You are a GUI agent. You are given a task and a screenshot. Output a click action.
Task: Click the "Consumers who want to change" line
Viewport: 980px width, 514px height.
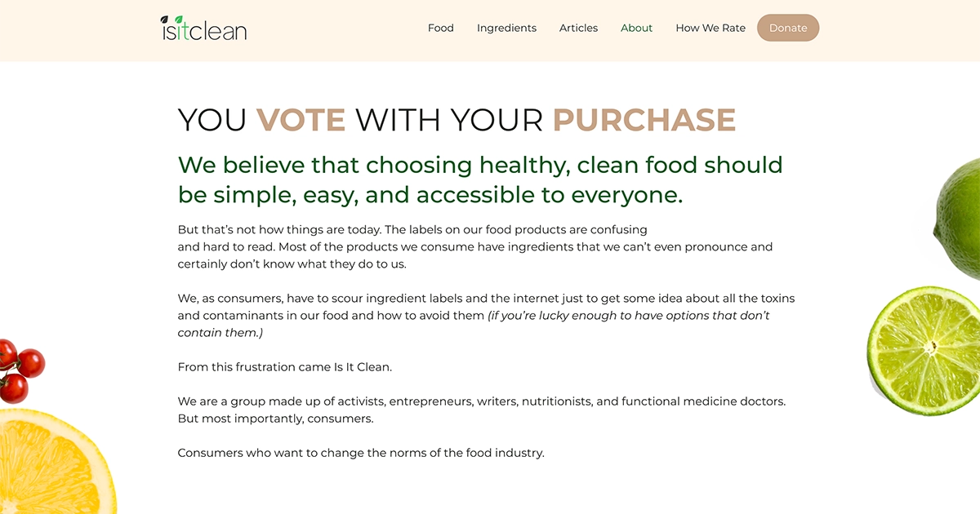coord(360,453)
